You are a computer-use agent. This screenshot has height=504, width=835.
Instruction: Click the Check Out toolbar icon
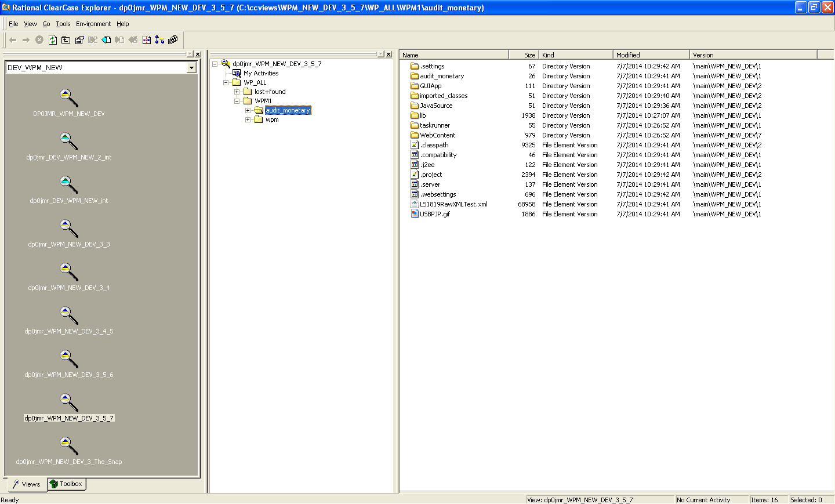(106, 40)
